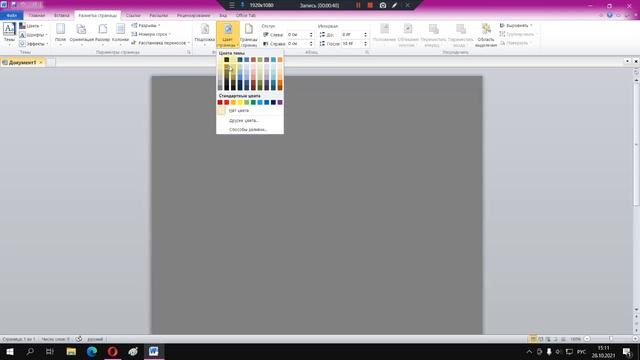
Task: Launch Opera browser from taskbar
Action: [x=113, y=351]
